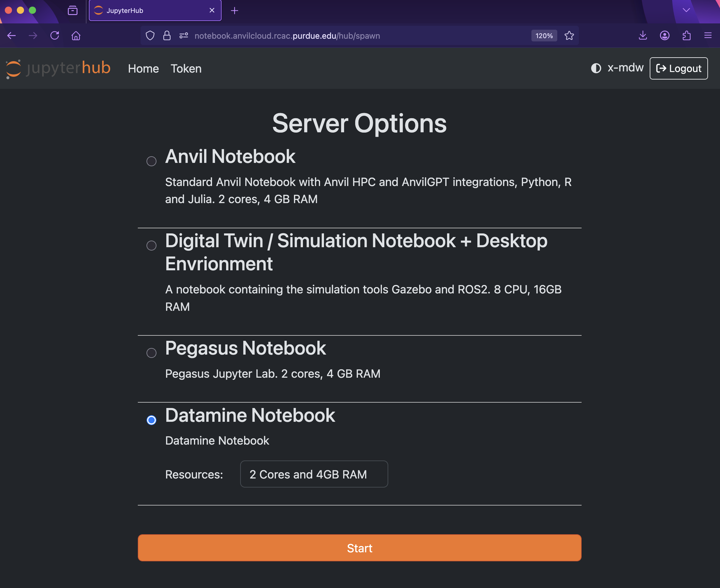Screen dimensions: 720x588
Task: Bookmark the page with the star icon
Action: (569, 36)
